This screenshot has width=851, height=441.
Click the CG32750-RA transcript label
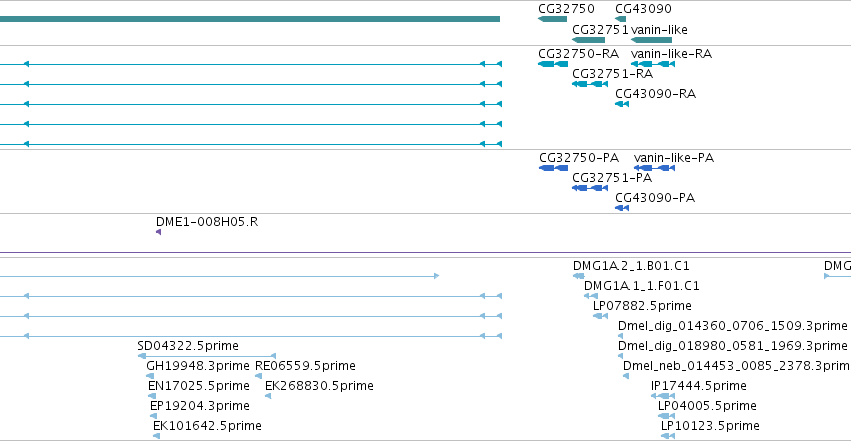point(579,54)
